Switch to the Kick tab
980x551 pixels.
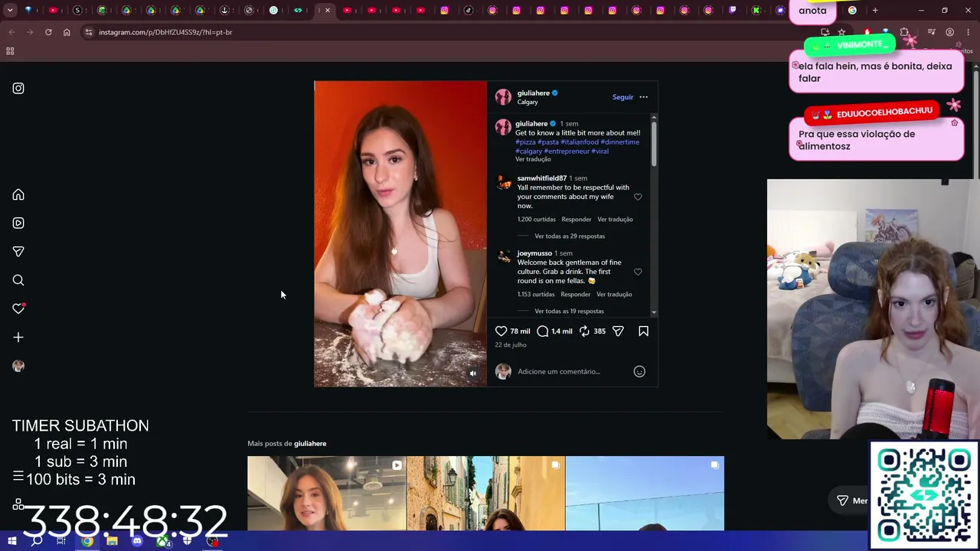pyautogui.click(x=756, y=10)
